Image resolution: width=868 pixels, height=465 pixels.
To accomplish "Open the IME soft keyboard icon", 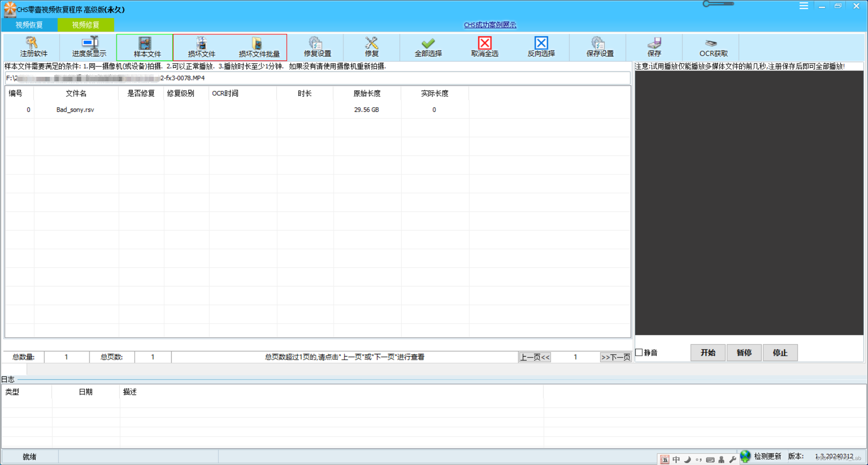I will click(x=710, y=460).
